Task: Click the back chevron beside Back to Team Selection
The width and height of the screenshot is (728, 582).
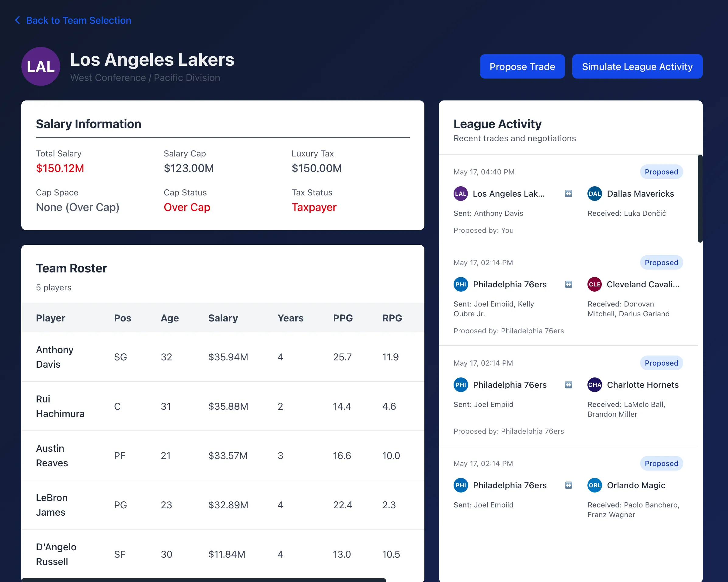Action: (18, 20)
